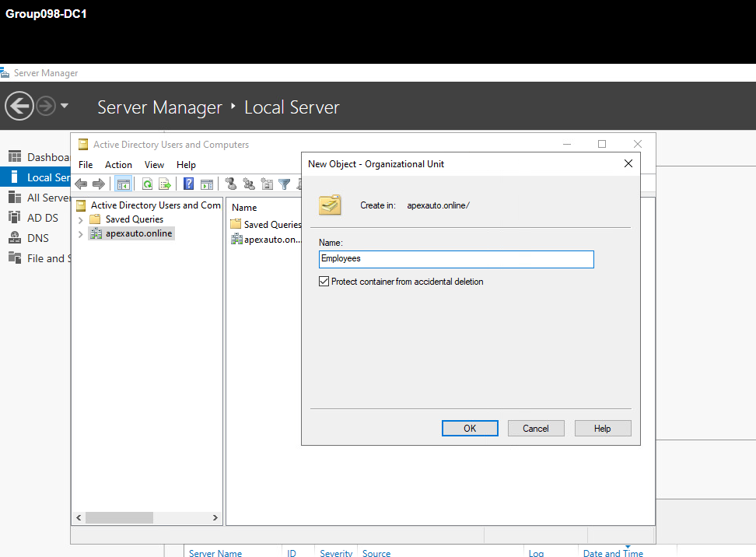Expand the apexauto.online tree node
Image resolution: width=756 pixels, height=557 pixels.
click(81, 234)
